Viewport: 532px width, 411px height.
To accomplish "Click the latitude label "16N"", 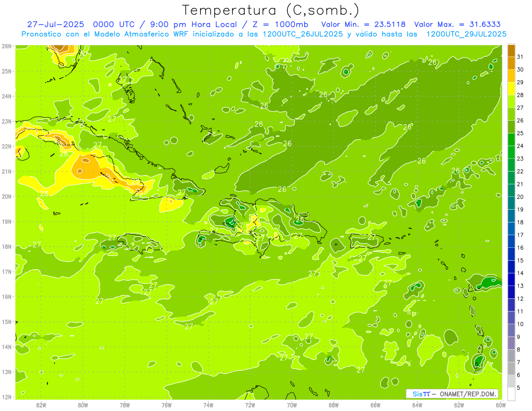I will tap(7, 297).
